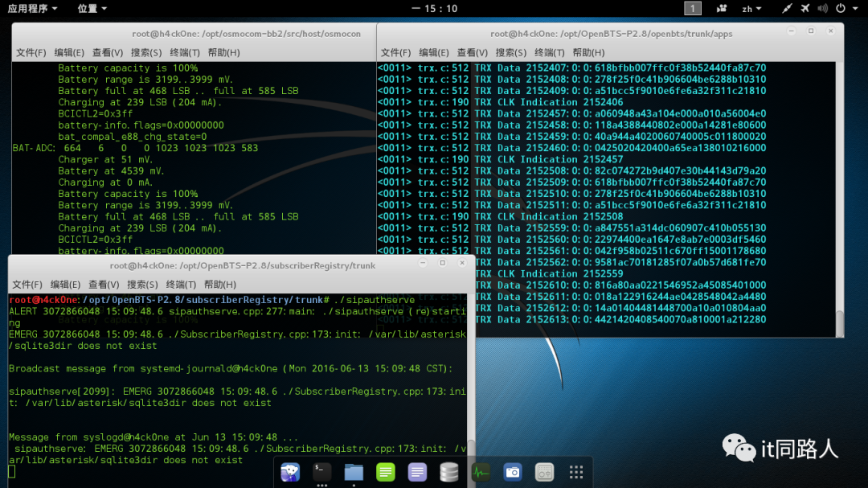The width and height of the screenshot is (868, 488).
Task: Open 搜索(S) menu in subscriberRegistry terminal
Action: tap(142, 285)
